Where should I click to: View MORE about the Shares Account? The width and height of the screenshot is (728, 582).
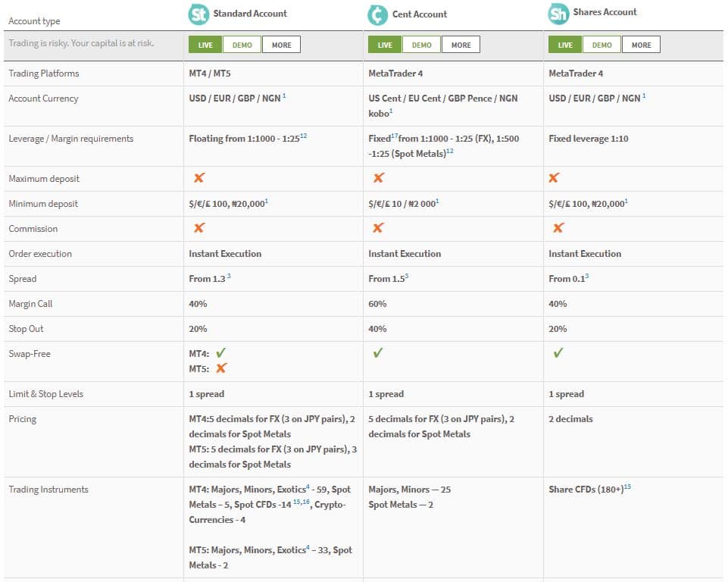tap(641, 45)
